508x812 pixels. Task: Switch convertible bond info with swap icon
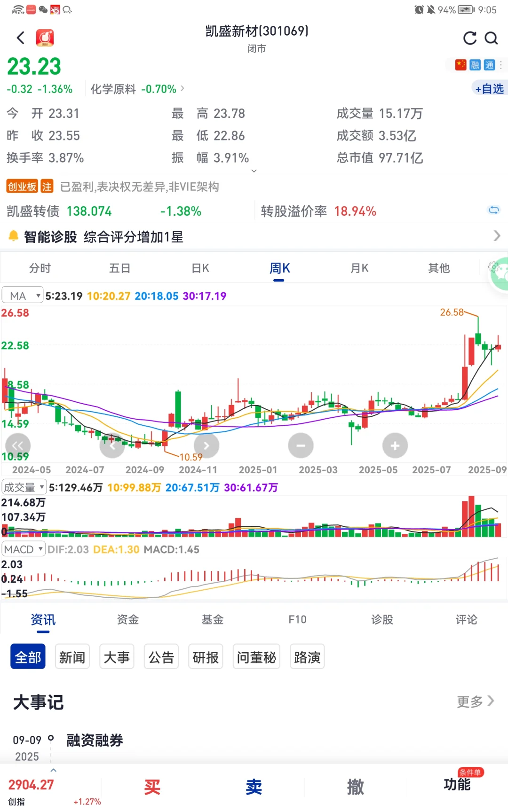[x=494, y=210]
